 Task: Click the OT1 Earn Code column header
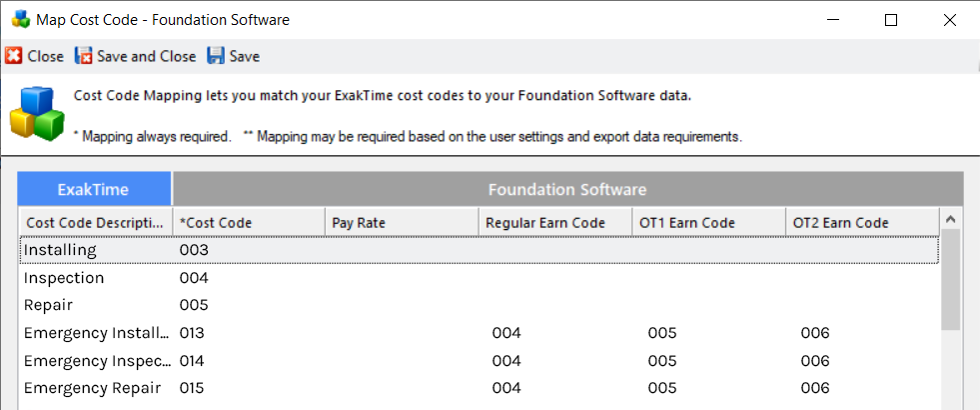(x=708, y=223)
